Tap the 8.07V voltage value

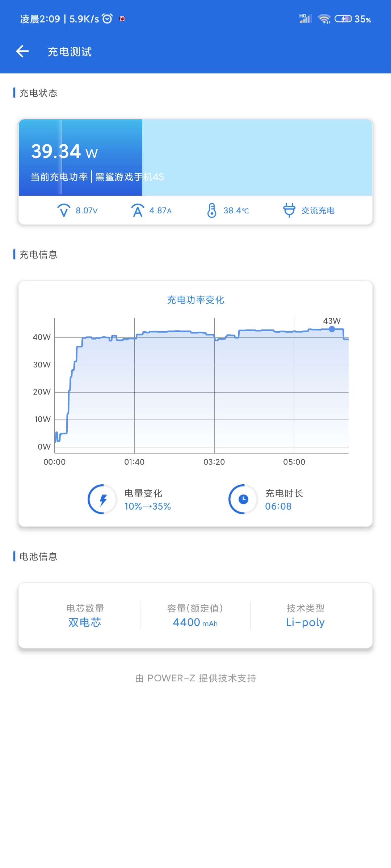pos(87,210)
